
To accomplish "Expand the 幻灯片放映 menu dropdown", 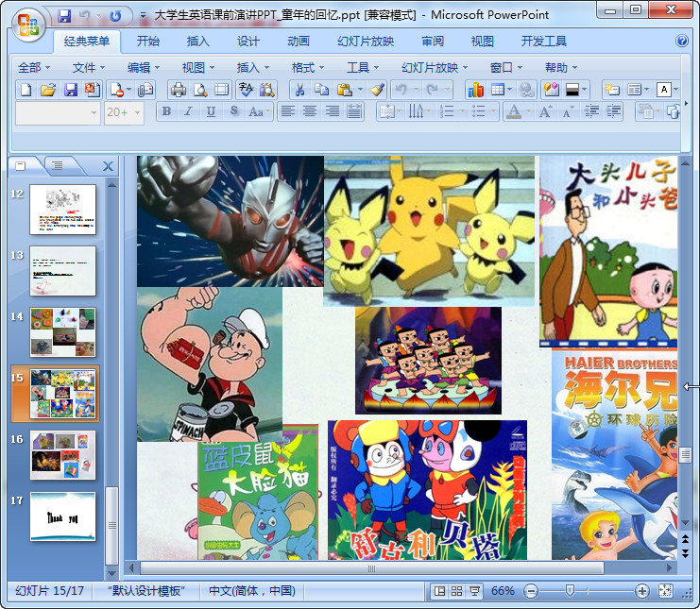I will click(x=435, y=67).
